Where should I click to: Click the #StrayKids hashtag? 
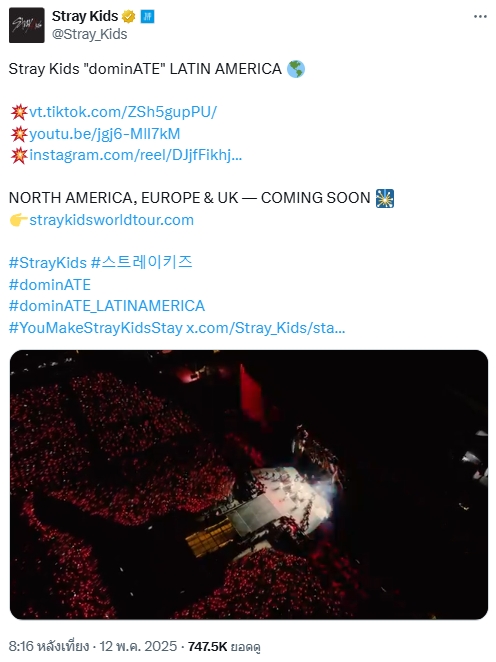[x=47, y=263]
